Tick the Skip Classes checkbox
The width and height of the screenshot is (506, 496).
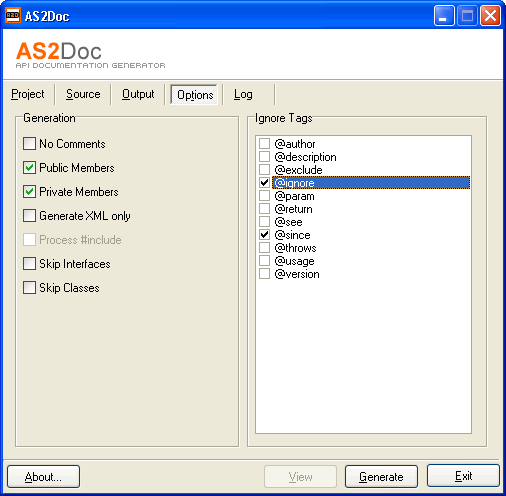click(29, 288)
